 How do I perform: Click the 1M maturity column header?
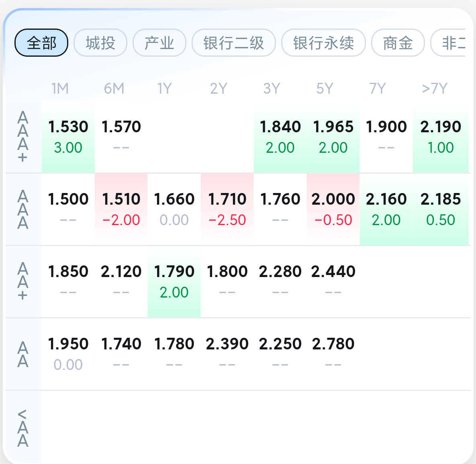tap(60, 88)
